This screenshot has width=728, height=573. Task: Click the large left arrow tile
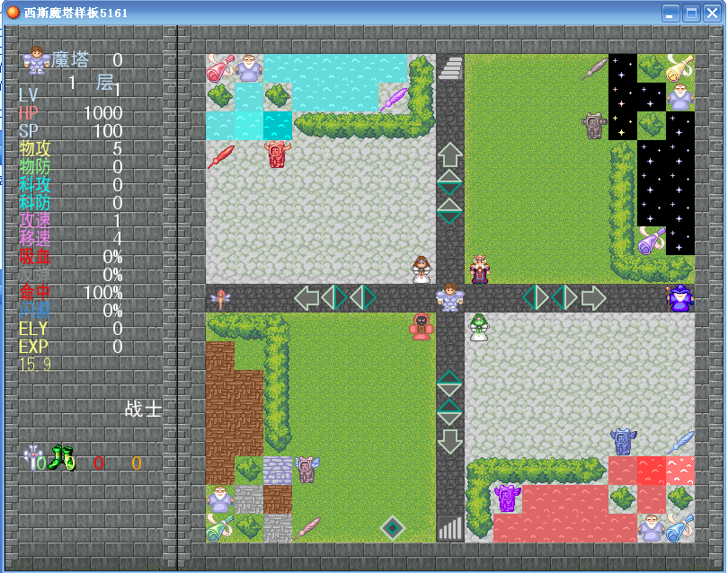click(306, 298)
